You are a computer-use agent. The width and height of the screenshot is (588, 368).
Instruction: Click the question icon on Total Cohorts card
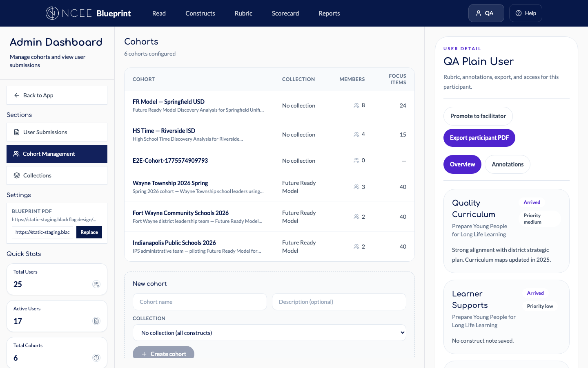tap(96, 357)
